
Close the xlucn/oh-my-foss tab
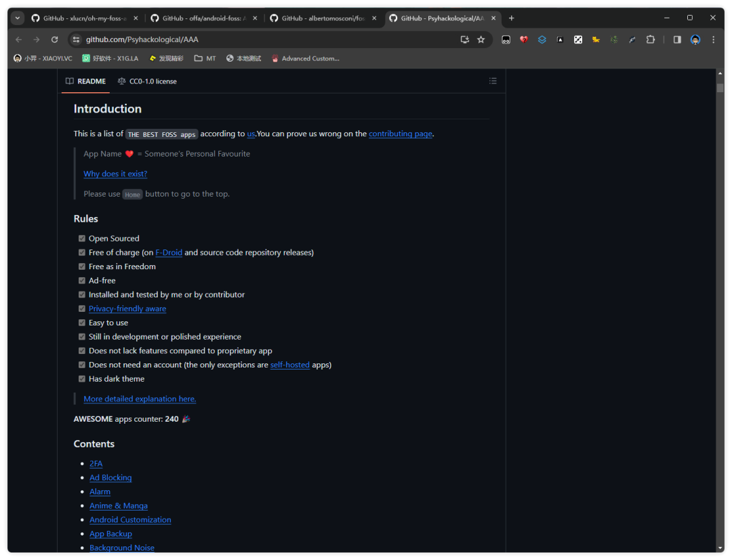click(x=136, y=18)
